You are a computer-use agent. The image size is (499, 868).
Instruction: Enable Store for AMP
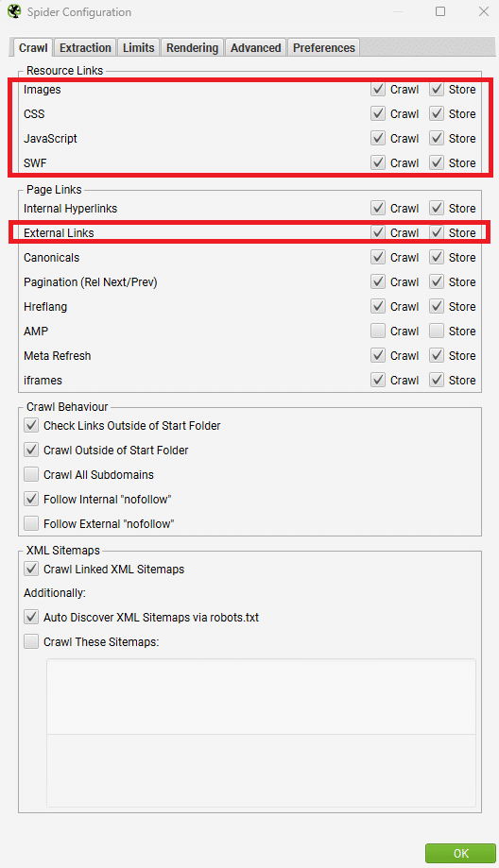point(437,331)
